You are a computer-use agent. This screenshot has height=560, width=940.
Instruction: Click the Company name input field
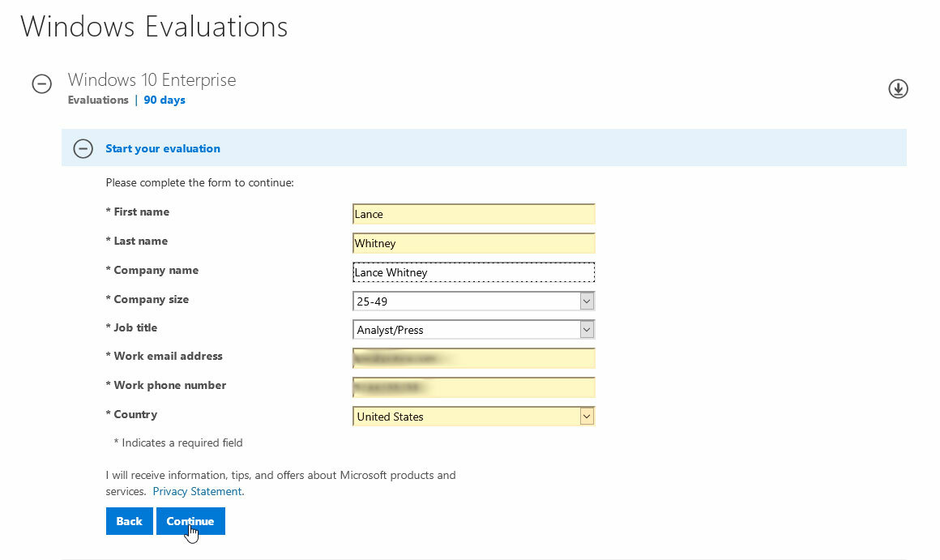(473, 272)
